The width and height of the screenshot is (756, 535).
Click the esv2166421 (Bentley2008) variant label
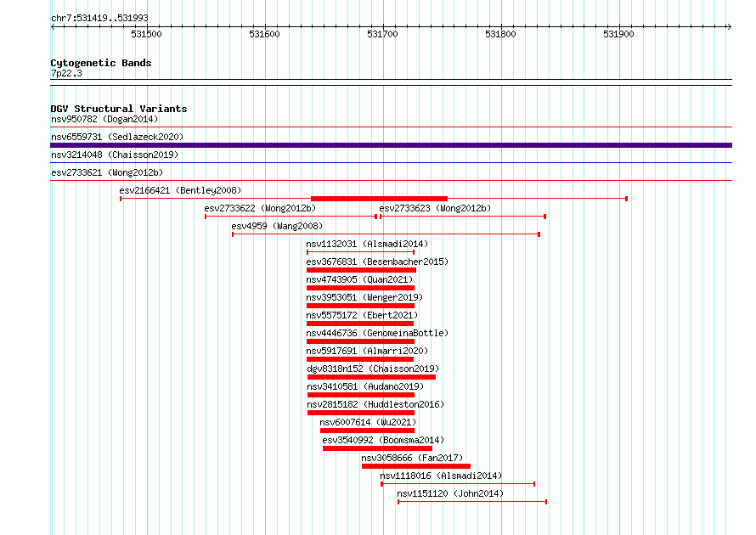pos(180,190)
